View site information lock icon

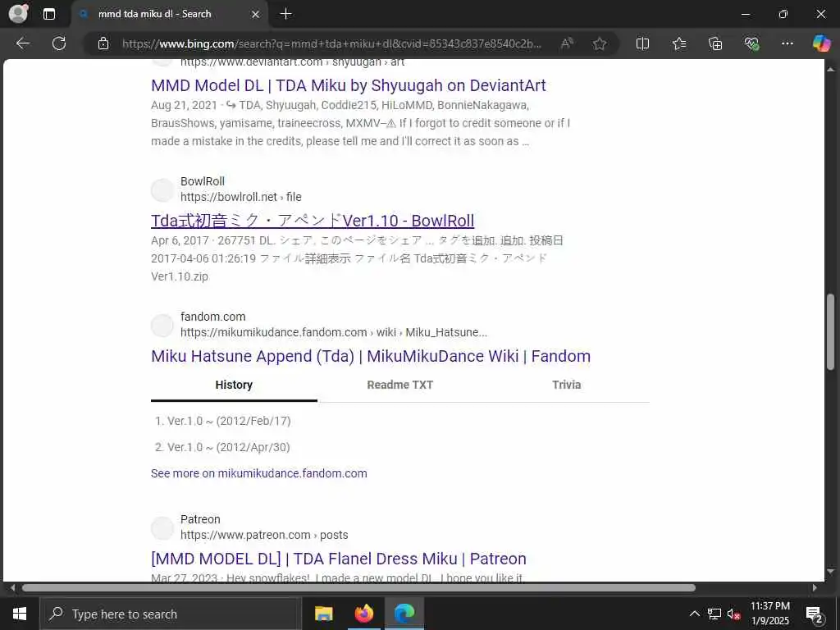(103, 43)
